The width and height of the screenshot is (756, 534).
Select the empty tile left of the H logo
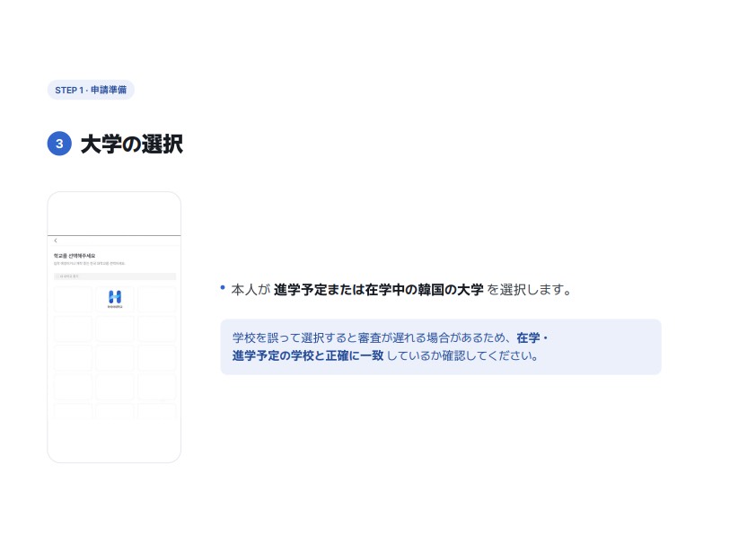73,299
